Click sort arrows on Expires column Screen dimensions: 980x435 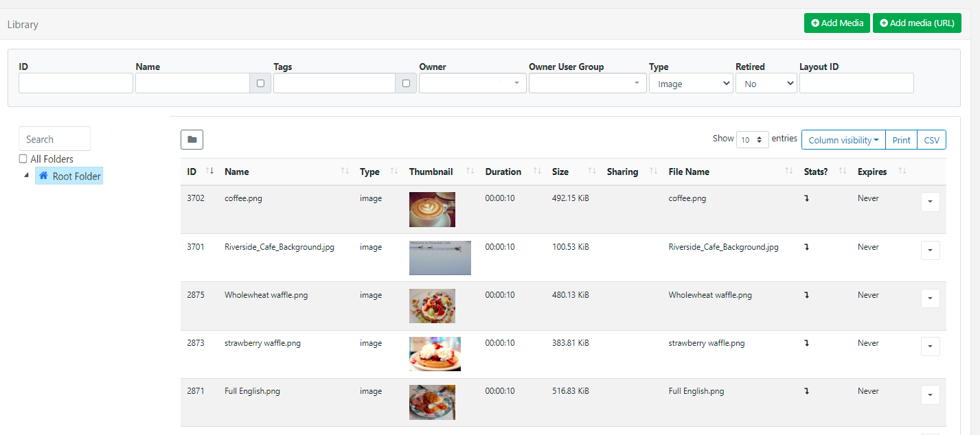[903, 172]
